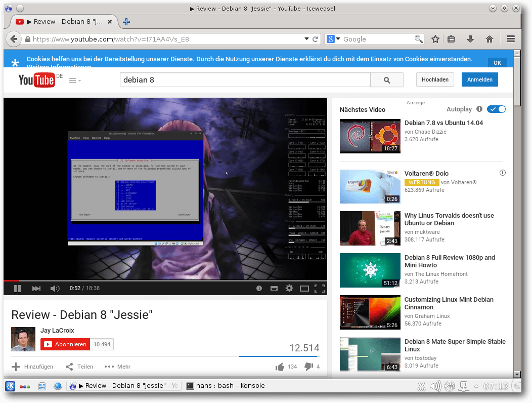Open the Chase Dizzie channel link
The width and height of the screenshot is (532, 403).
pyautogui.click(x=430, y=132)
